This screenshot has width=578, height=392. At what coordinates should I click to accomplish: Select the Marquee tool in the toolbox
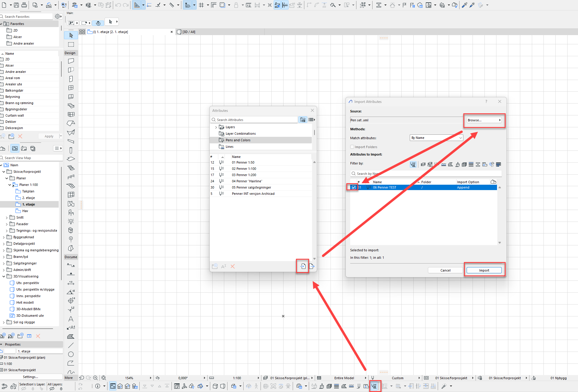point(71,44)
